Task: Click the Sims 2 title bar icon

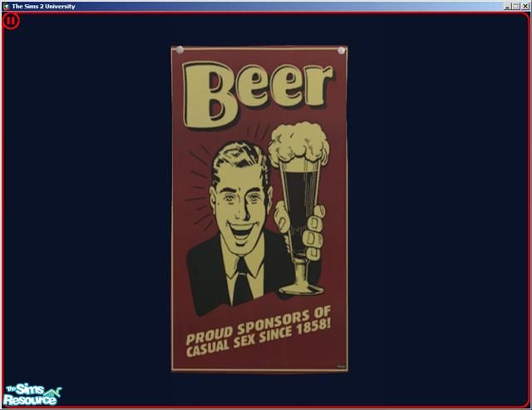Action: 6,6
